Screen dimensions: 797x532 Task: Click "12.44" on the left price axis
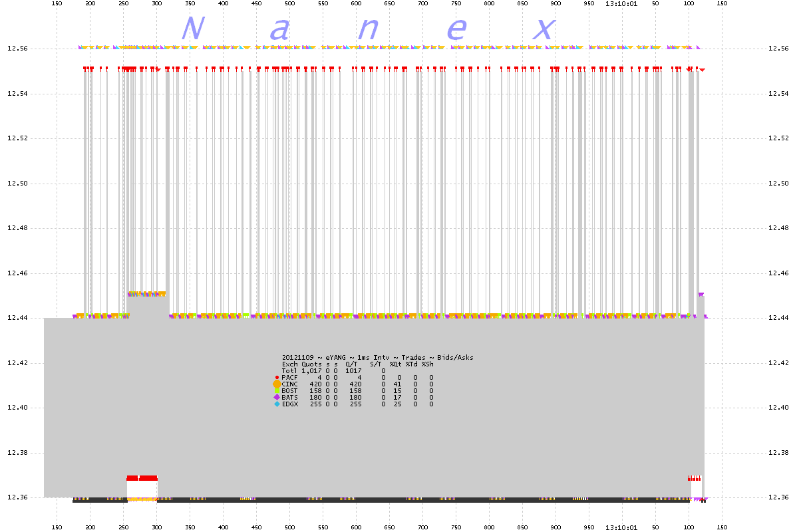[17, 318]
